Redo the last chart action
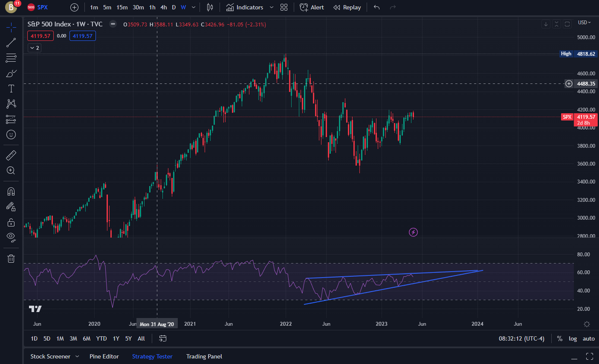This screenshot has height=364, width=599. pos(392,7)
